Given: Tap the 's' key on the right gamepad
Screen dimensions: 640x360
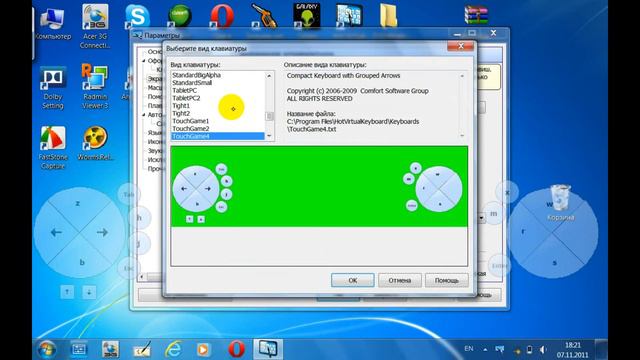Looking at the screenshot, I should coord(554,263).
